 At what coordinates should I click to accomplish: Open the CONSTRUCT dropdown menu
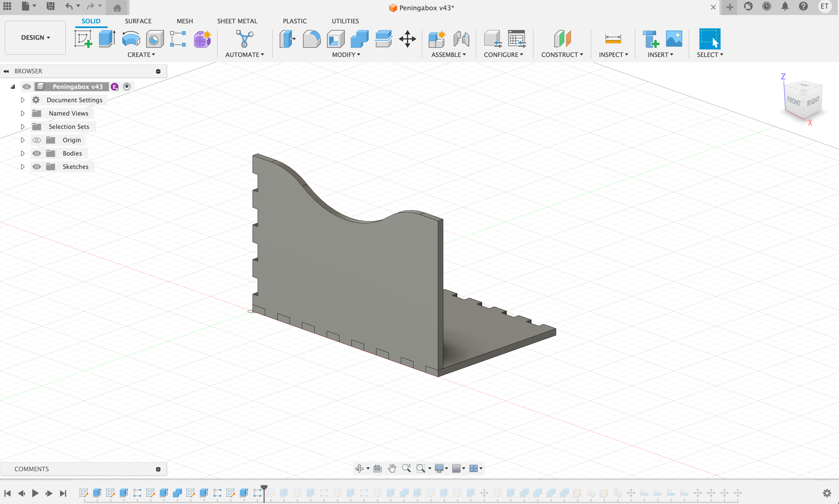coord(562,55)
